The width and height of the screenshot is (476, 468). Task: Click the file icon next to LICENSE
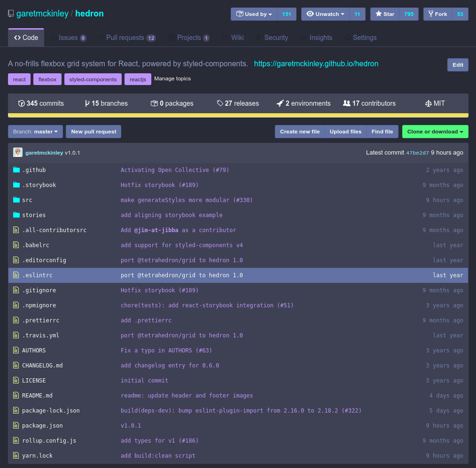(16, 380)
